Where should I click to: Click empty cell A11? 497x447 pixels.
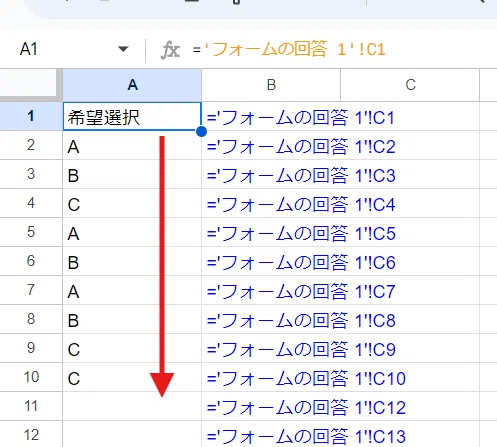pos(132,406)
